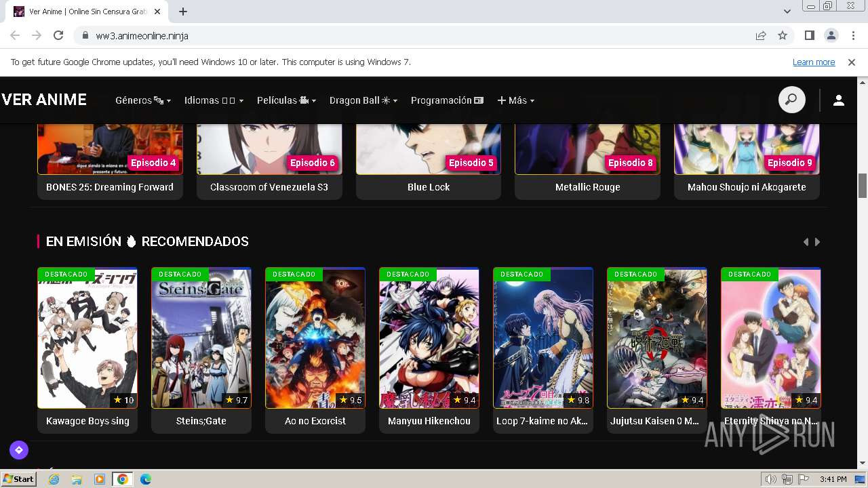The height and width of the screenshot is (488, 868).
Task: Expand the Dragon Ball dropdown menu
Action: pos(363,100)
